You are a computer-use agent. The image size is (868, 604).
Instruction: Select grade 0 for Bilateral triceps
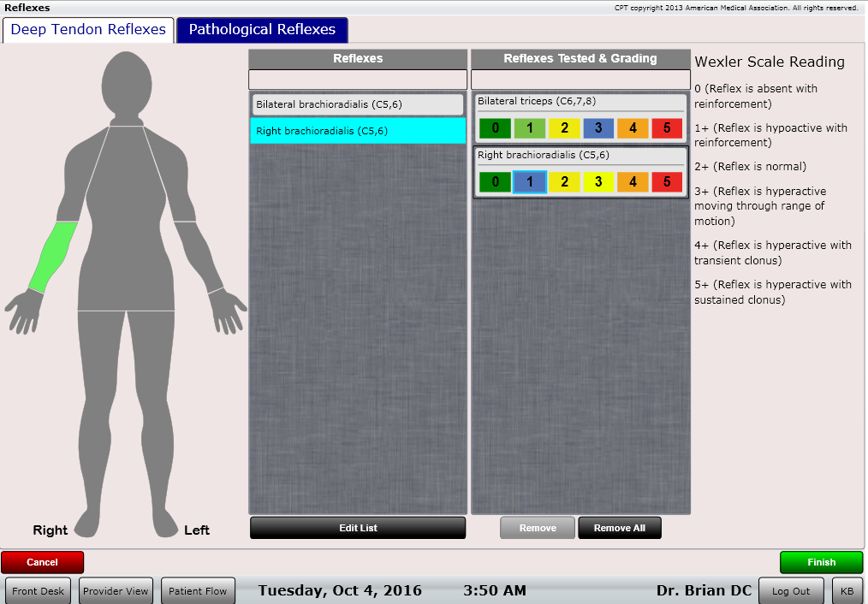pyautogui.click(x=495, y=128)
